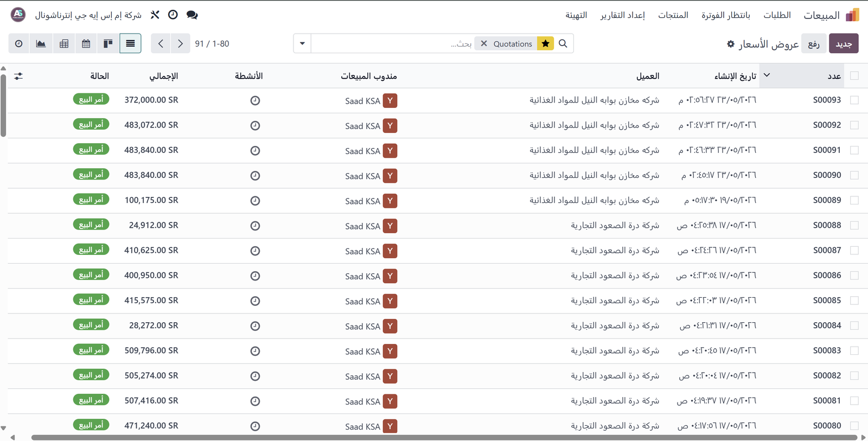Open the المبيعات sales app menu

coord(821,15)
